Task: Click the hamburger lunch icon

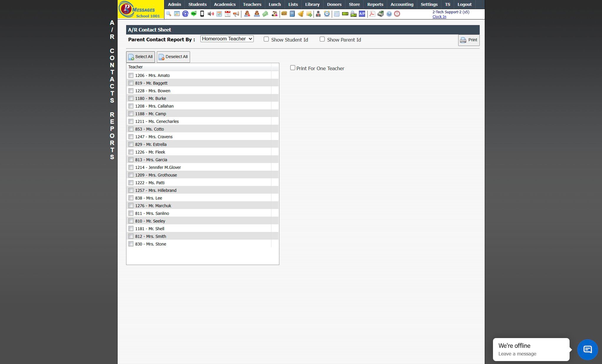Action: 284,14
